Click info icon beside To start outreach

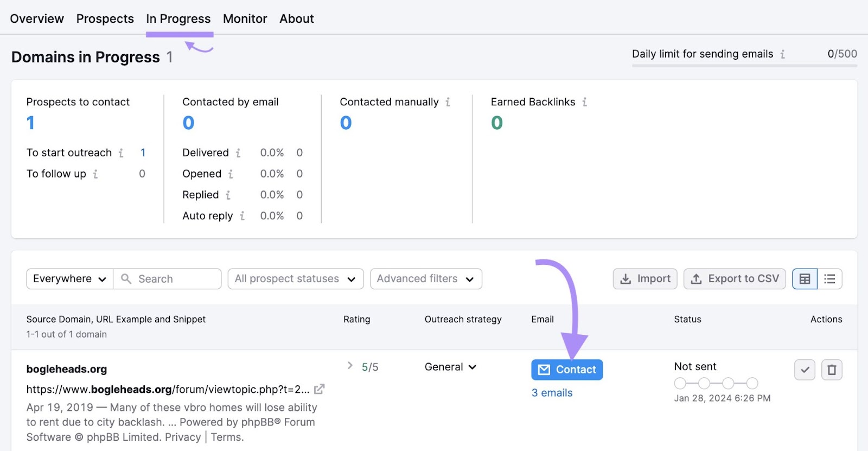click(x=121, y=153)
